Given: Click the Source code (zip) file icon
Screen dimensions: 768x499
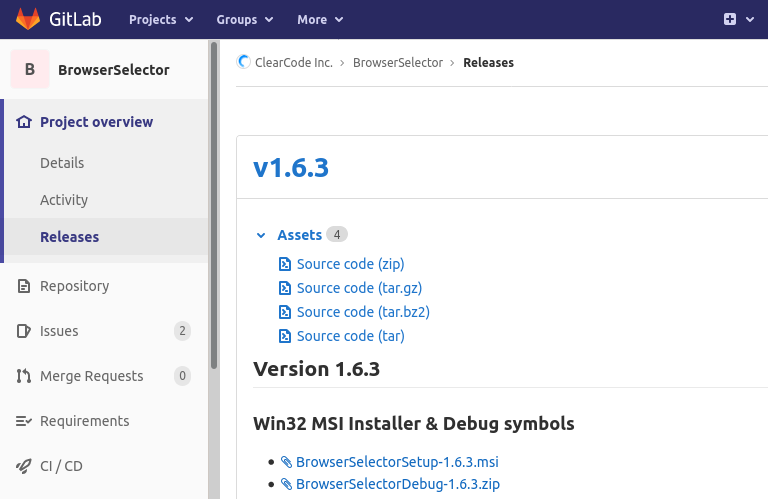Looking at the screenshot, I should point(285,264).
